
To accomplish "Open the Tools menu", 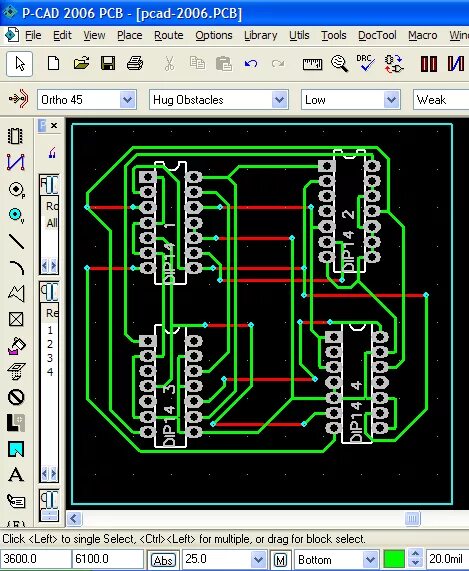I will 334,35.
